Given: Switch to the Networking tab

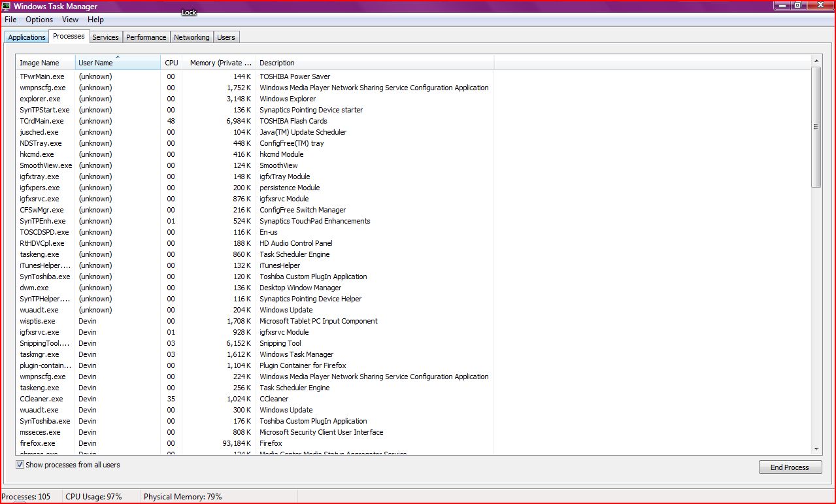Looking at the screenshot, I should click(192, 37).
